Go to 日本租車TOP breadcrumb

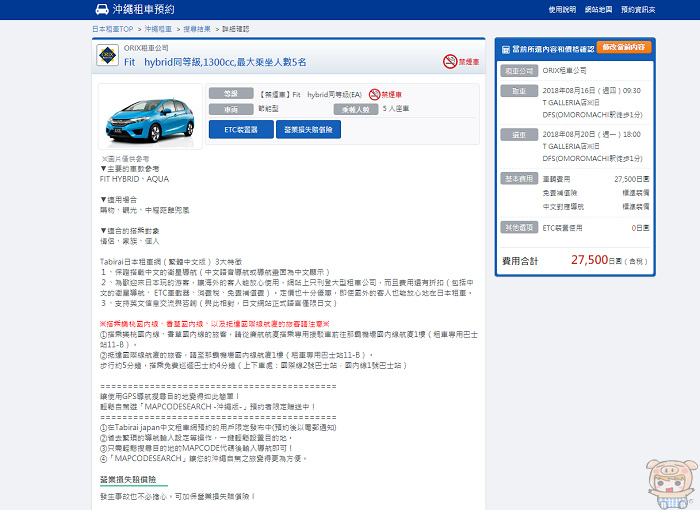(112, 29)
